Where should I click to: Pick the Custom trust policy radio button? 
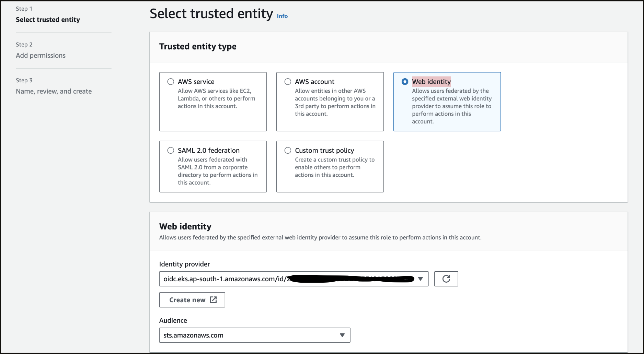288,151
